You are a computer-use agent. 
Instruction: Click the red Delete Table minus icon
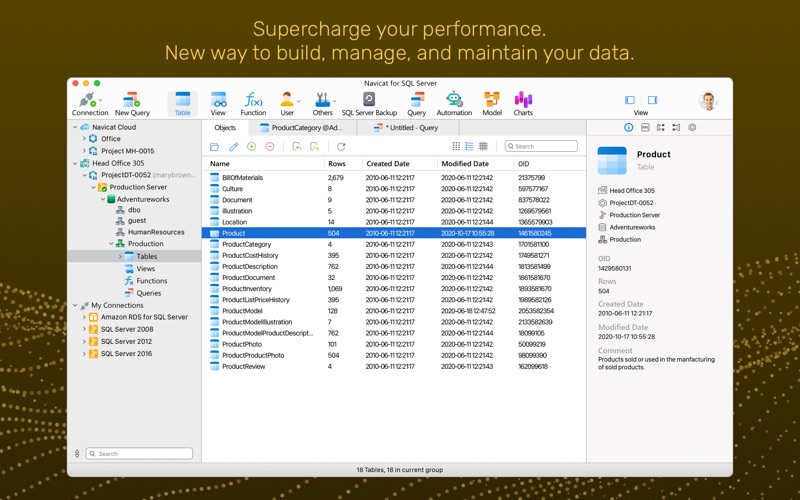pos(270,146)
